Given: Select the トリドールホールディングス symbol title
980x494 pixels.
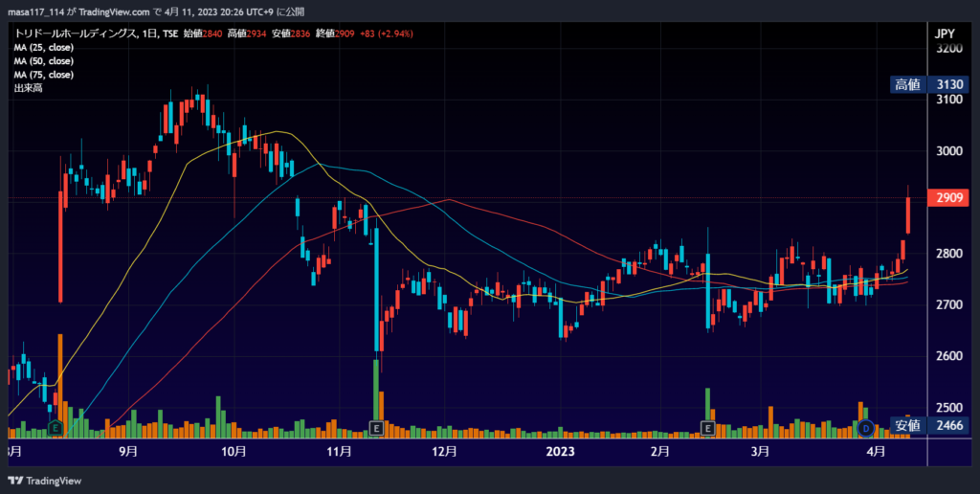Looking at the screenshot, I should point(75,34).
